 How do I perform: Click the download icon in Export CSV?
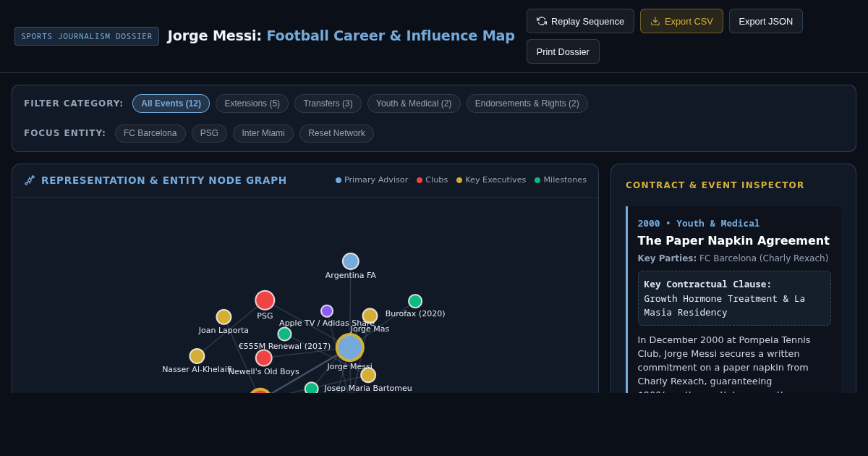coord(655,21)
